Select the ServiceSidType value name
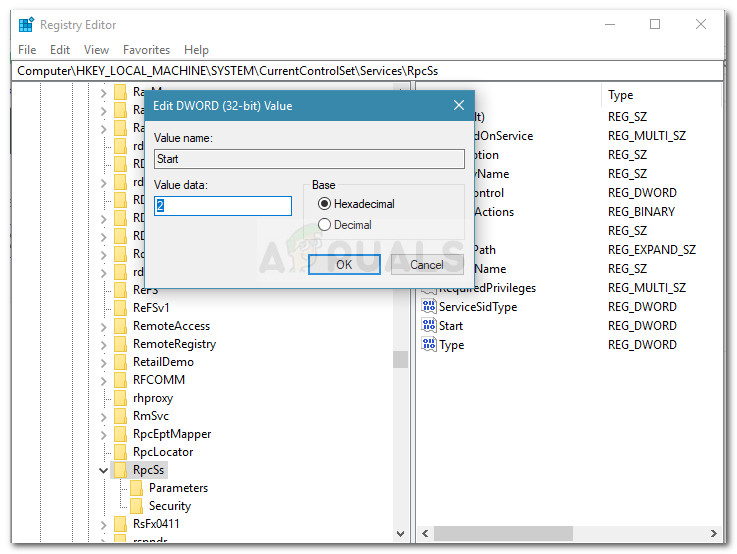Screen dimensions: 737x554 478,307
